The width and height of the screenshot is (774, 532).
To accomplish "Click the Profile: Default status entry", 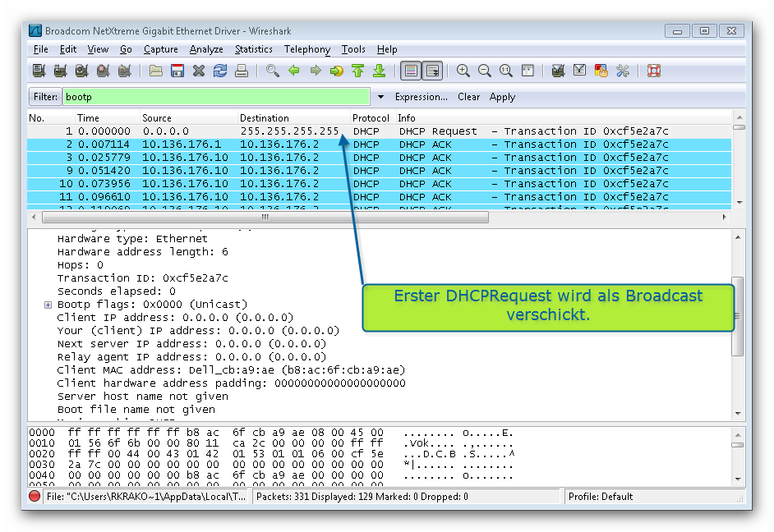I will (601, 497).
